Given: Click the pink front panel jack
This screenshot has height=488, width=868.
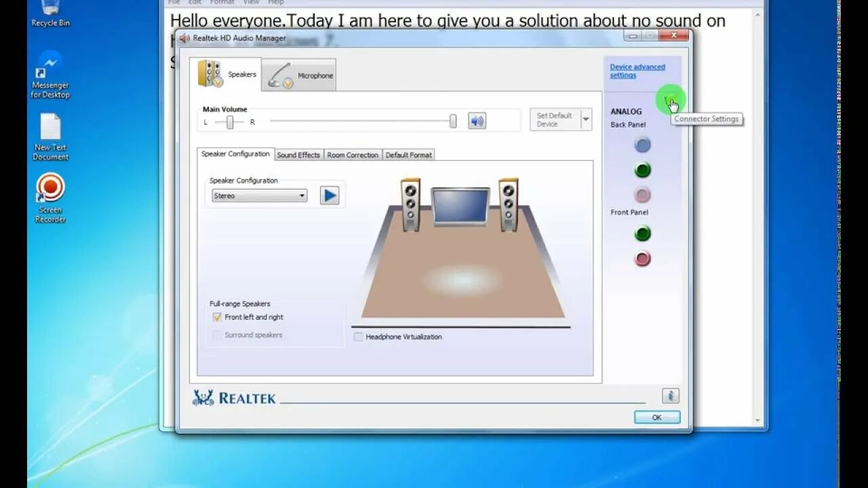Looking at the screenshot, I should [x=642, y=258].
